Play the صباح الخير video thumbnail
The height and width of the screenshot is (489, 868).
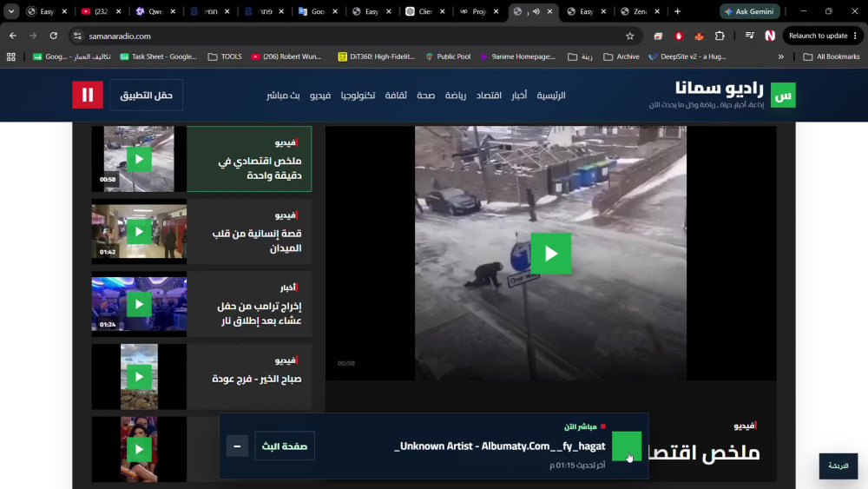pyautogui.click(x=139, y=377)
